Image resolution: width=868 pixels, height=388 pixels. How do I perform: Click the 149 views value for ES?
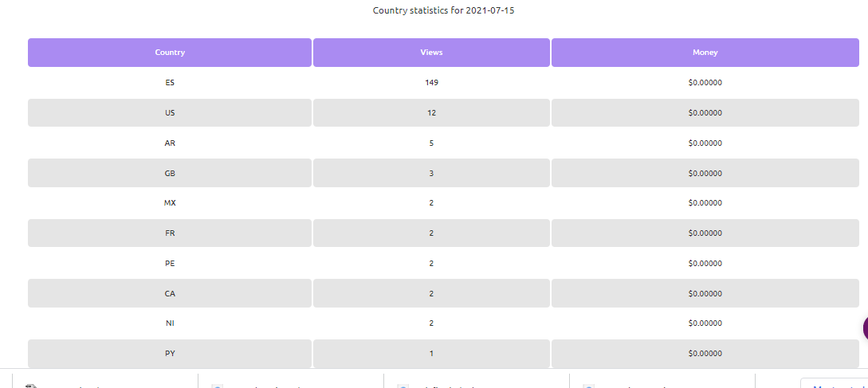point(431,83)
